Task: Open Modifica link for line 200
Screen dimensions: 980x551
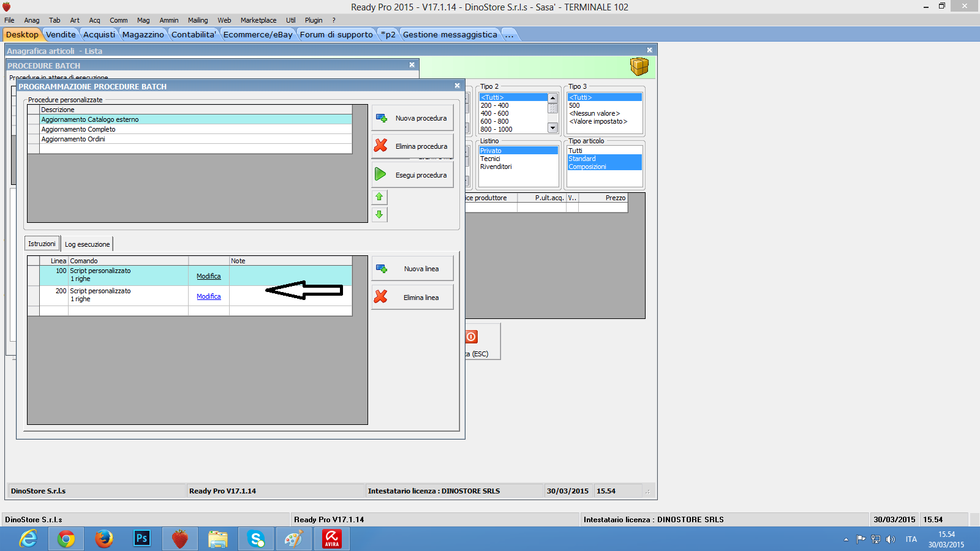Action: coord(208,296)
